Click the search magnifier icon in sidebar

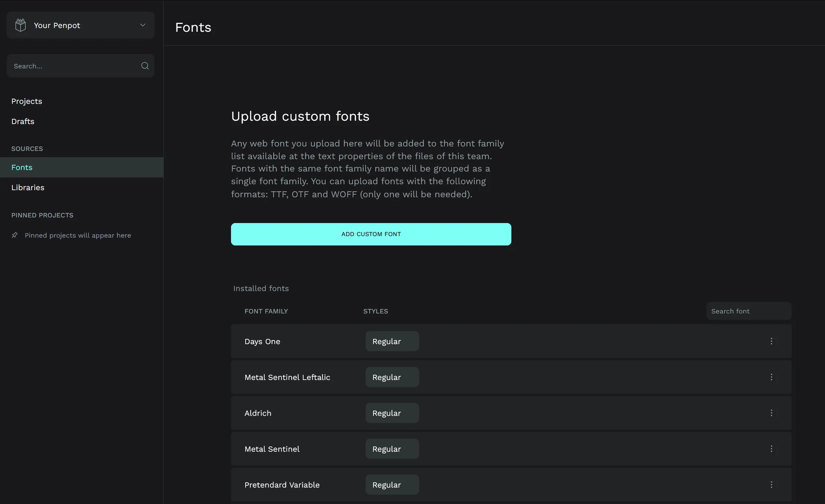point(145,66)
